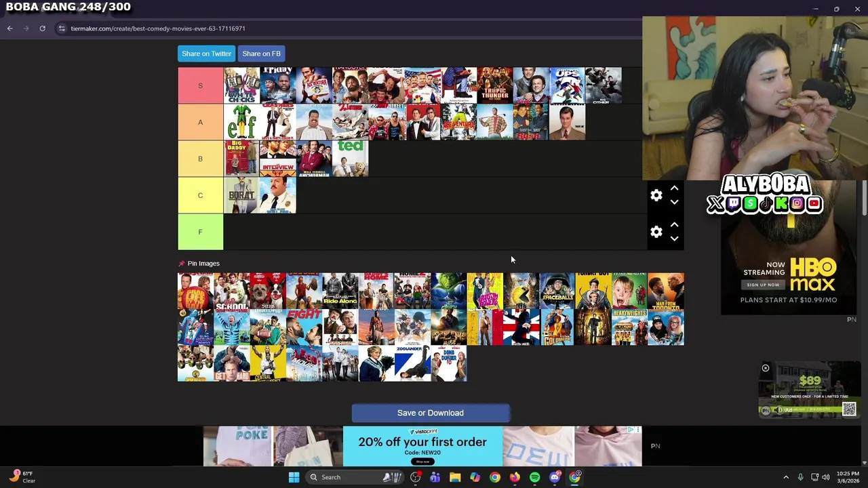Pick the Ride Along poster from image pool
Screen dimensions: 868x488
pos(340,291)
